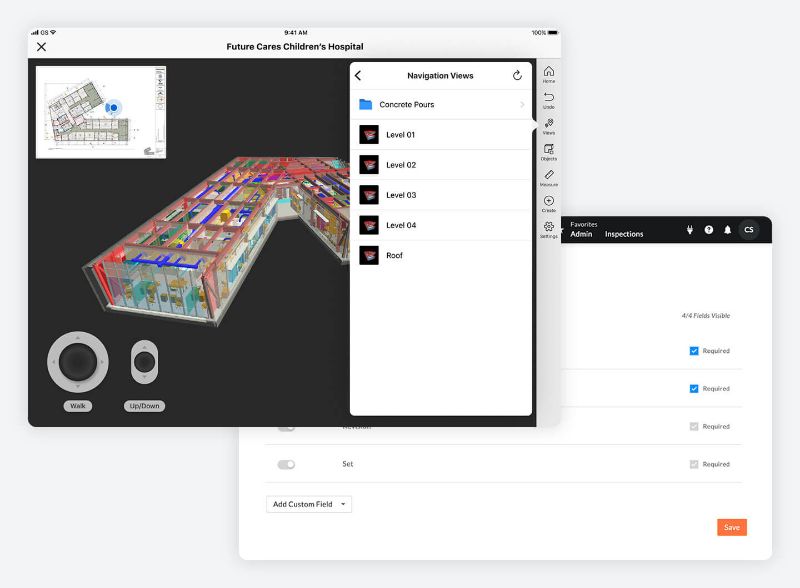Choose the Measure tool icon
The width and height of the screenshot is (800, 588).
[549, 177]
